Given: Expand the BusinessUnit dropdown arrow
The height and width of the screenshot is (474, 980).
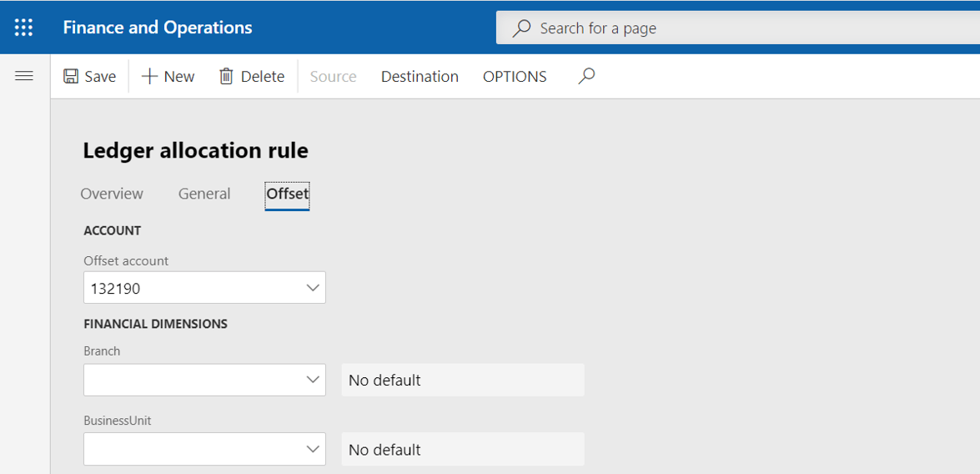Looking at the screenshot, I should coord(313,449).
